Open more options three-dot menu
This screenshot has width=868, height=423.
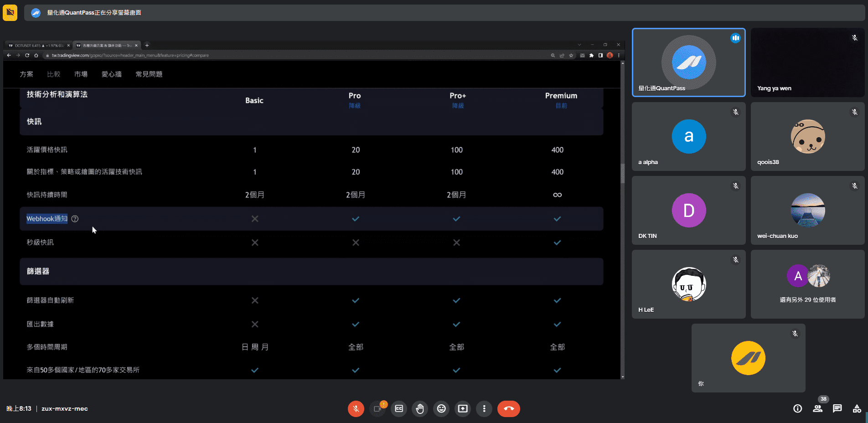point(484,408)
